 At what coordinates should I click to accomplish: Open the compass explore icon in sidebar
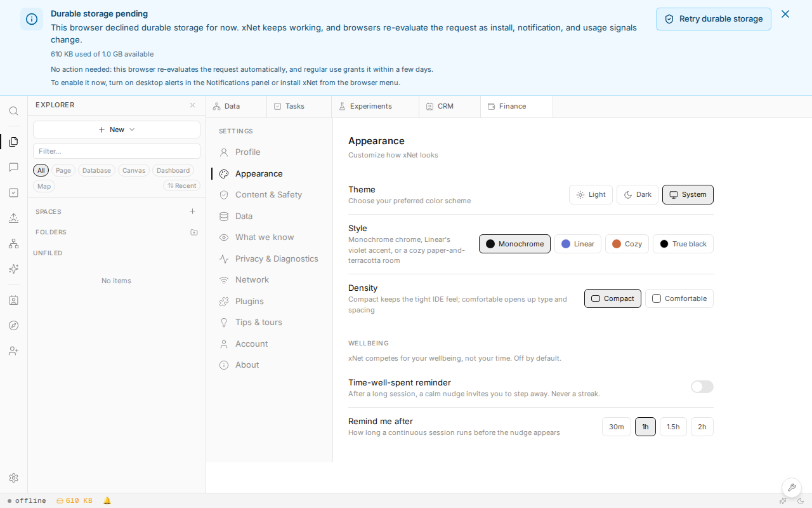pyautogui.click(x=13, y=325)
